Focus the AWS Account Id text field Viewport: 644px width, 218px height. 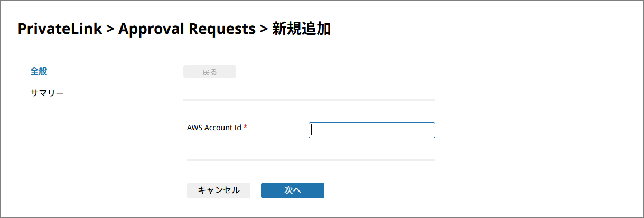pos(371,130)
